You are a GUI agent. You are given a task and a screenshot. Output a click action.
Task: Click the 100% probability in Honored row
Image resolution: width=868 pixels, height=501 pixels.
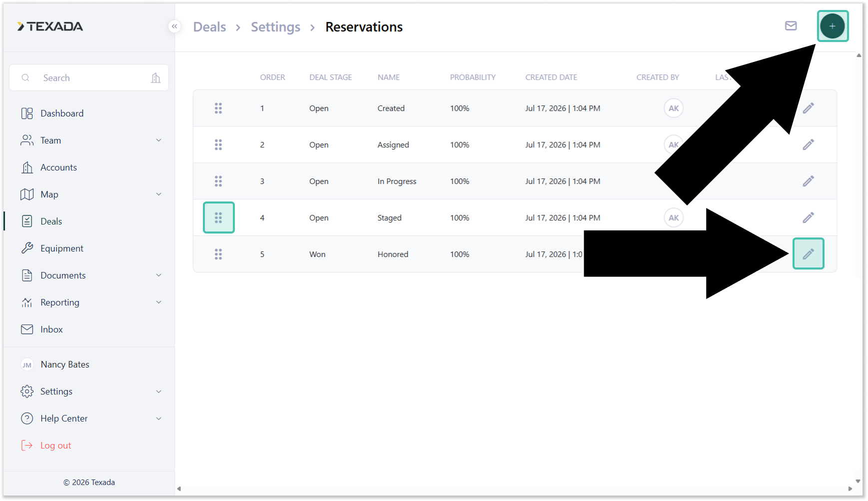pyautogui.click(x=460, y=254)
